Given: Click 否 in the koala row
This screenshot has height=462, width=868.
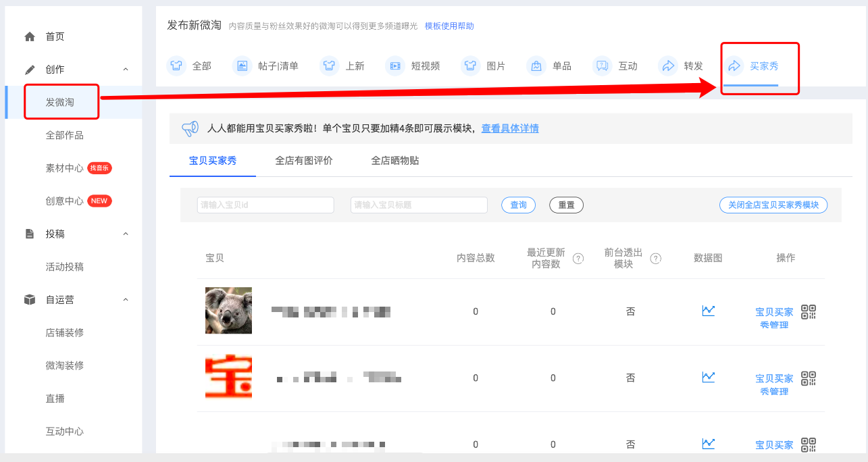Looking at the screenshot, I should coord(630,311).
